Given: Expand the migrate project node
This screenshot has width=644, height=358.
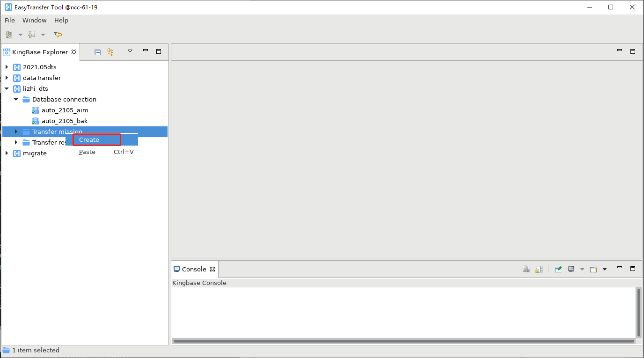Looking at the screenshot, I should (7, 153).
